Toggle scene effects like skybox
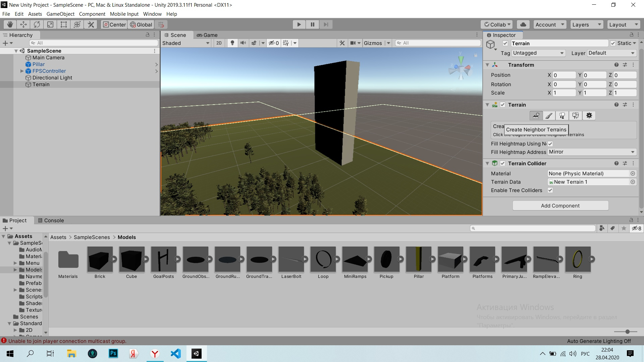Viewport: 644px width, 362px height. (x=254, y=43)
